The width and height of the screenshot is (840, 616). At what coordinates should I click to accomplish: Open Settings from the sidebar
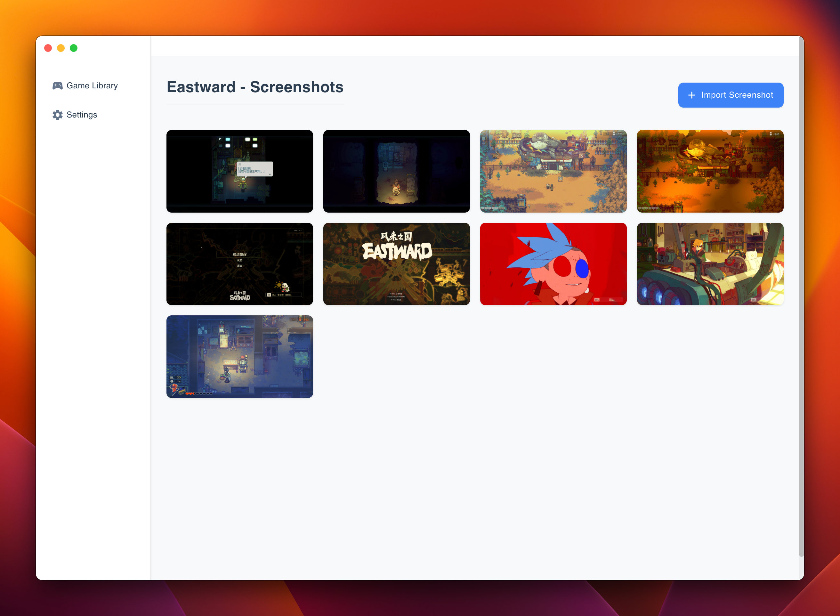(82, 115)
